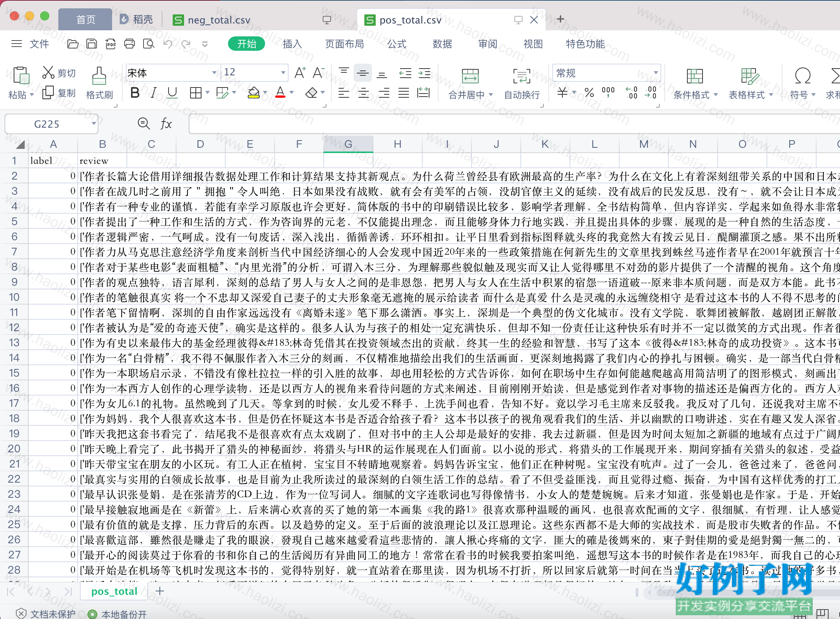Open new document tab with plus

[561, 19]
